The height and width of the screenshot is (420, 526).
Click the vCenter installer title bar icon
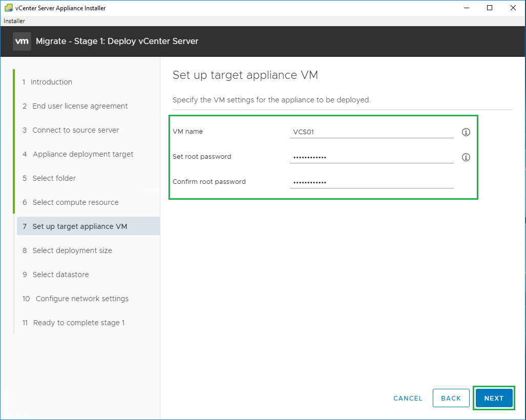tap(8, 8)
